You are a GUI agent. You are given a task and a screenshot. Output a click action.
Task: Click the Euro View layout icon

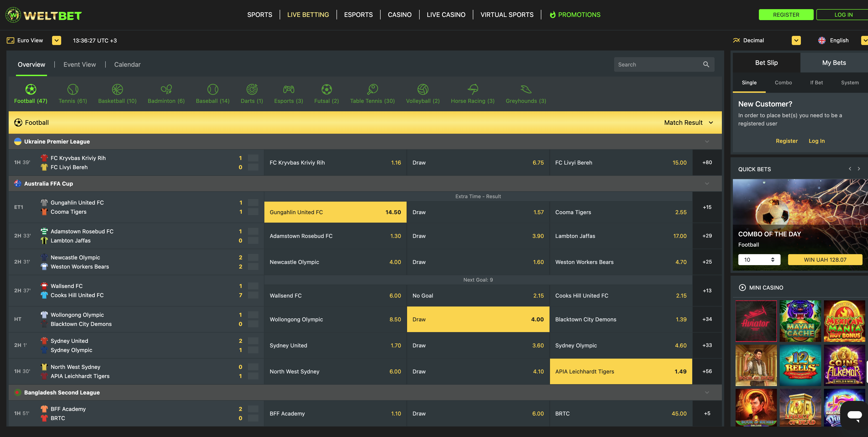(11, 40)
